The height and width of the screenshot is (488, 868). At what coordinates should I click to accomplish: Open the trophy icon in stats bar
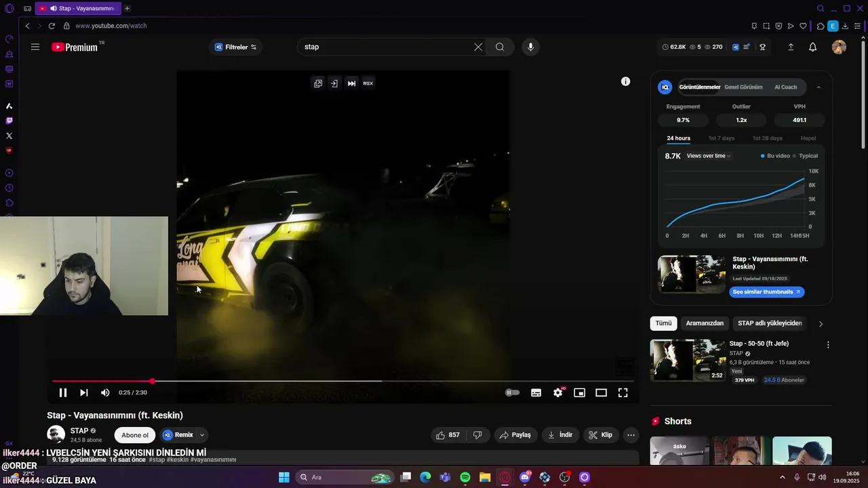[x=763, y=47]
